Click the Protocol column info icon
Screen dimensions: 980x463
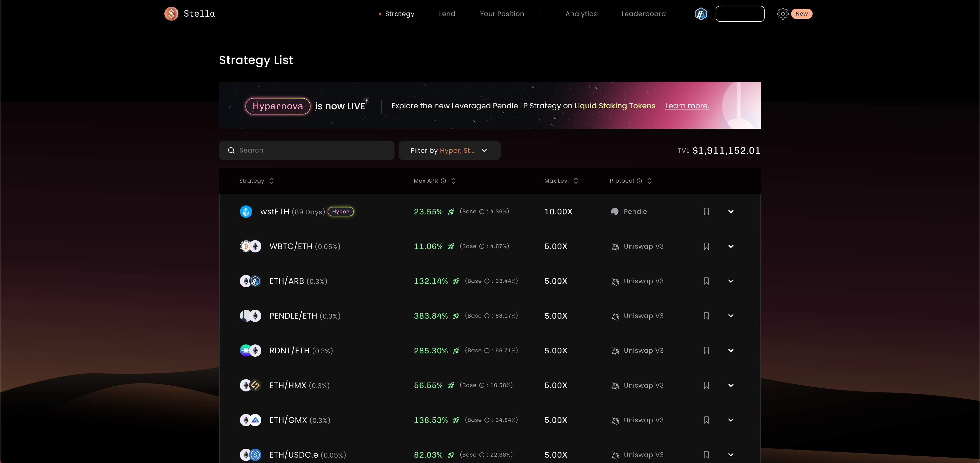639,181
